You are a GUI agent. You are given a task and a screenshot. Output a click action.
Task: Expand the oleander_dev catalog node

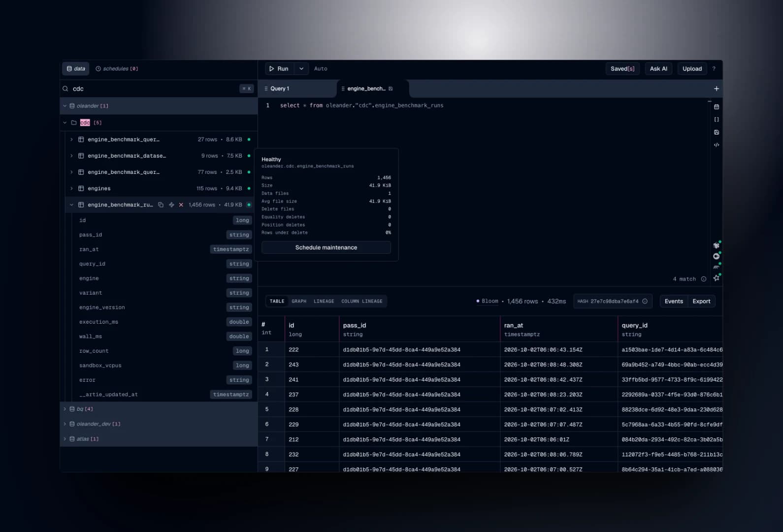[x=65, y=424]
